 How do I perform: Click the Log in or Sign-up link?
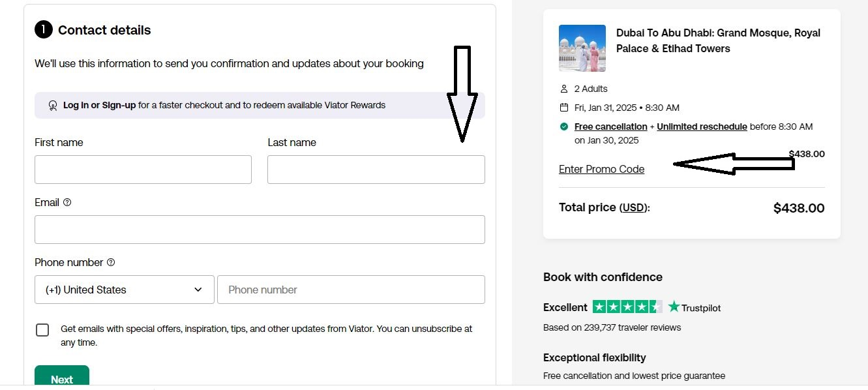click(99, 105)
